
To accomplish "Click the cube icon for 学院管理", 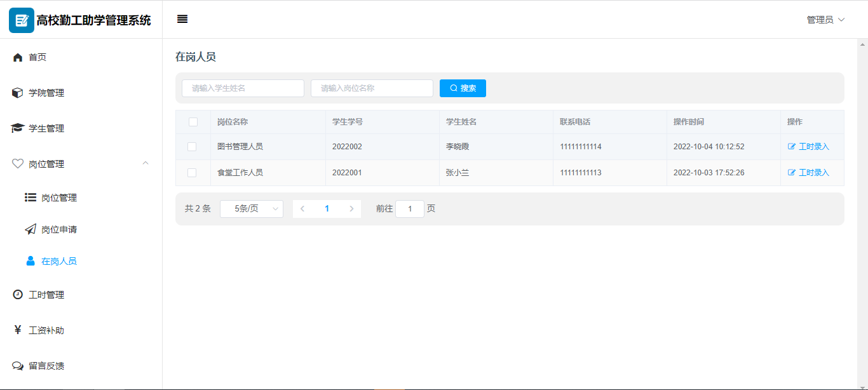I will coord(18,93).
